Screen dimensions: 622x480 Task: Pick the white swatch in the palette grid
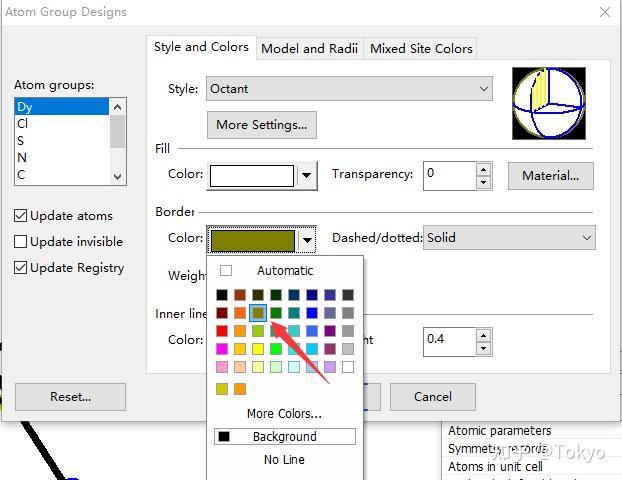coord(347,367)
